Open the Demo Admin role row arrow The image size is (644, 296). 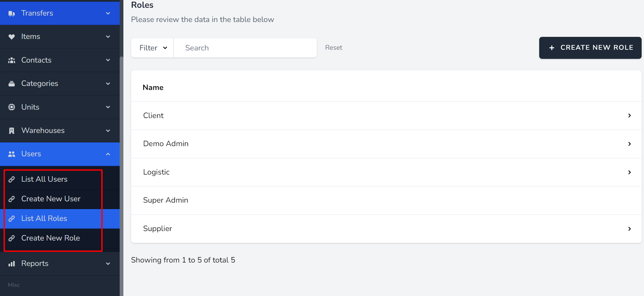pos(629,144)
